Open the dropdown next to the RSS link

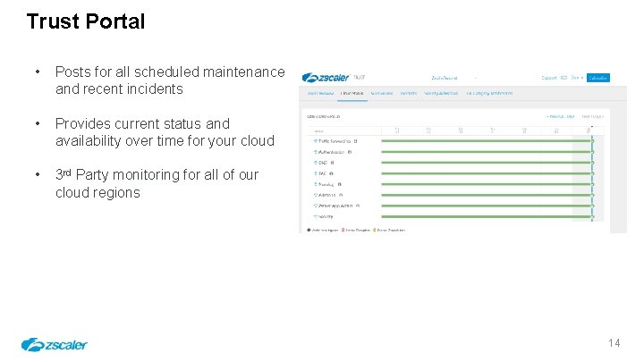(577, 78)
